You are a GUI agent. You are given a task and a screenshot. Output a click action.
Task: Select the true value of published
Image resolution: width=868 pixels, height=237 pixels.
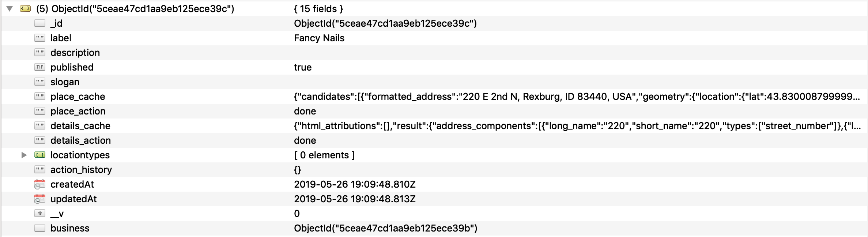(x=303, y=67)
